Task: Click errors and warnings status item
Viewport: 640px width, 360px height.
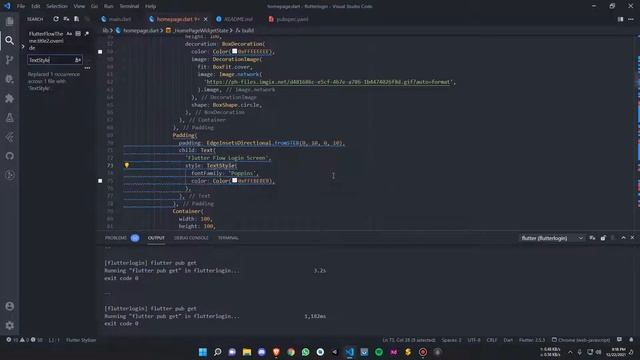Action: (x=24, y=340)
